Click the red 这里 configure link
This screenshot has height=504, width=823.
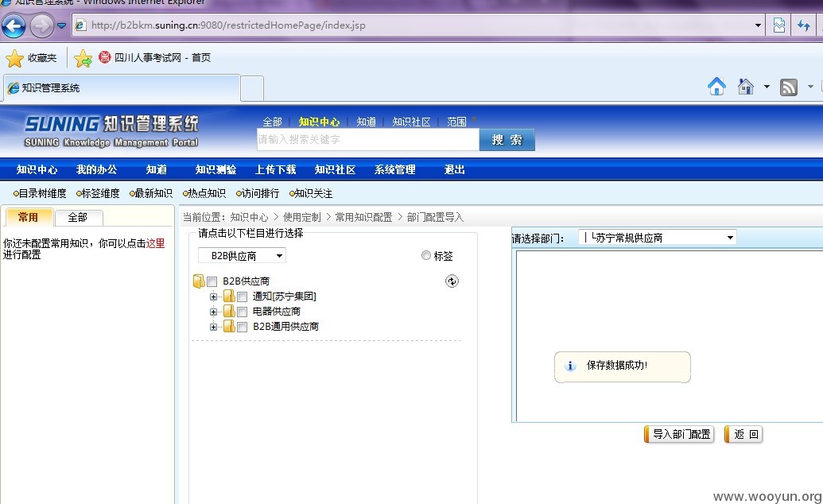tap(155, 243)
